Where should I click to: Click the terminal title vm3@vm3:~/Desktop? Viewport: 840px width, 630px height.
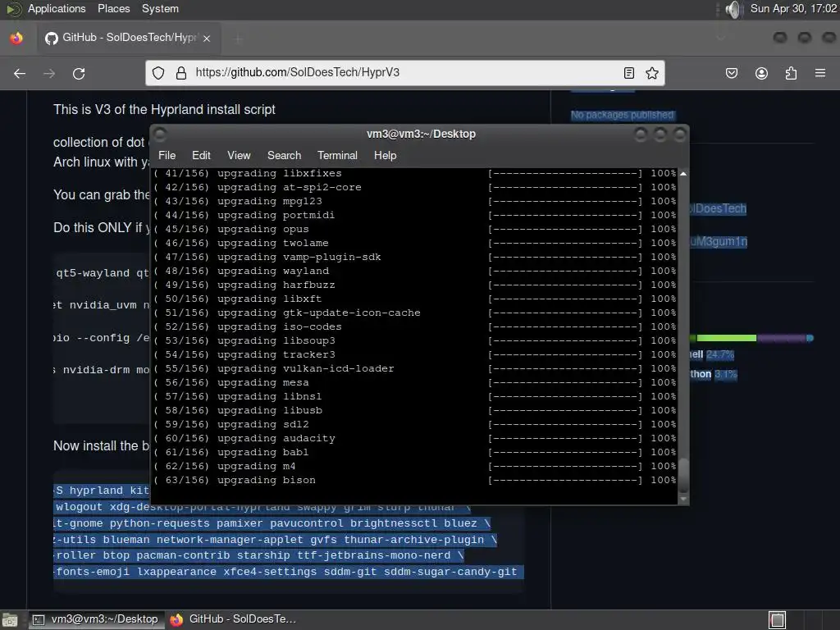point(421,134)
